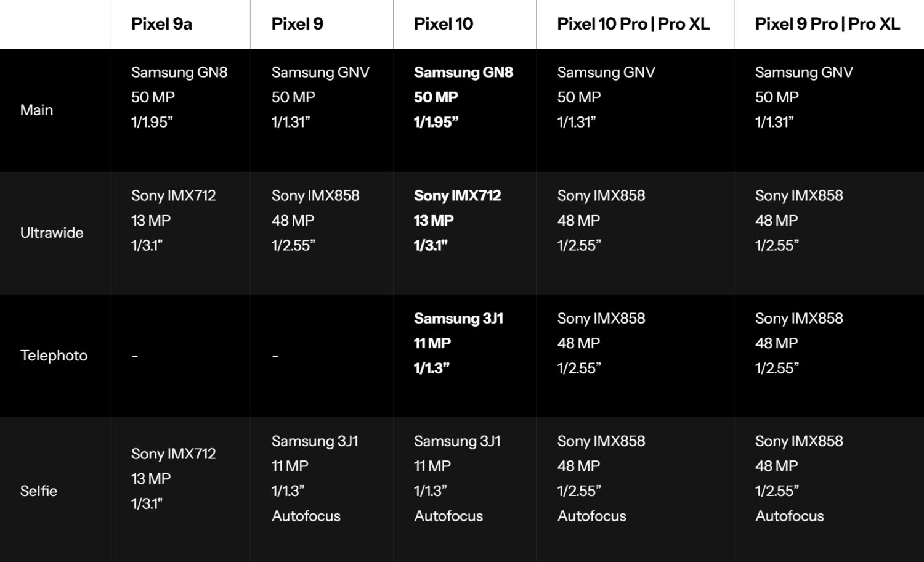The image size is (924, 562).
Task: Click bold Samsung GN8 text in Pixel 10 column
Action: click(463, 72)
